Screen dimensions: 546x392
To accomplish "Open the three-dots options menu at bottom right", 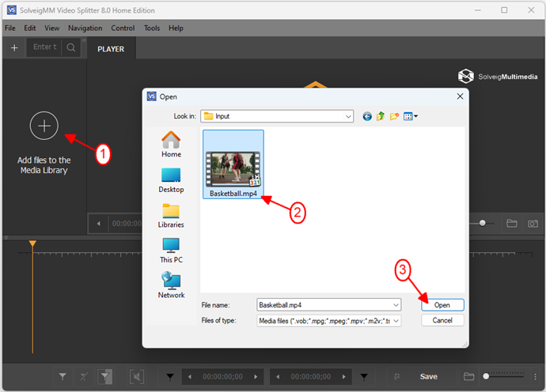I will click(535, 376).
